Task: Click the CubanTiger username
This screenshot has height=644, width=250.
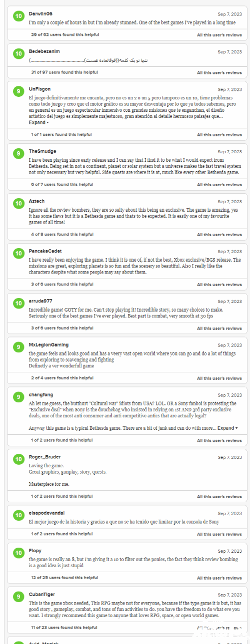Action: [41, 595]
